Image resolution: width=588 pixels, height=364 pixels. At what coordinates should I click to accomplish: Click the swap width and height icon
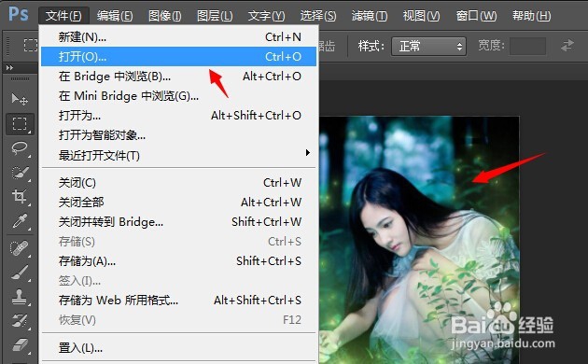click(567, 46)
